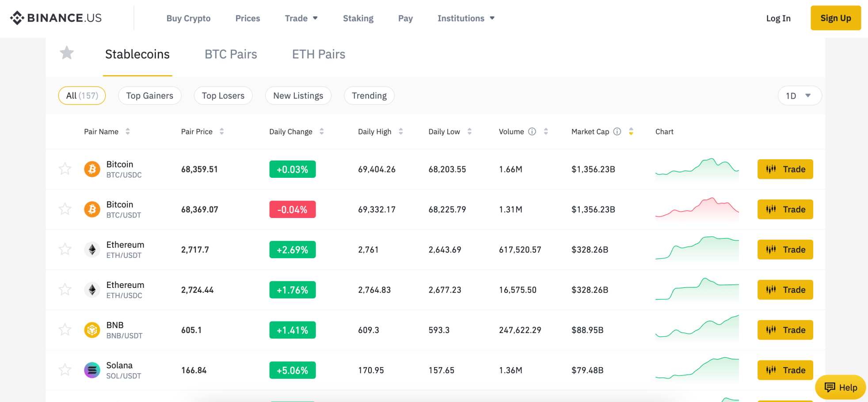Click daily low 157.65
The image size is (868, 402).
click(x=441, y=371)
